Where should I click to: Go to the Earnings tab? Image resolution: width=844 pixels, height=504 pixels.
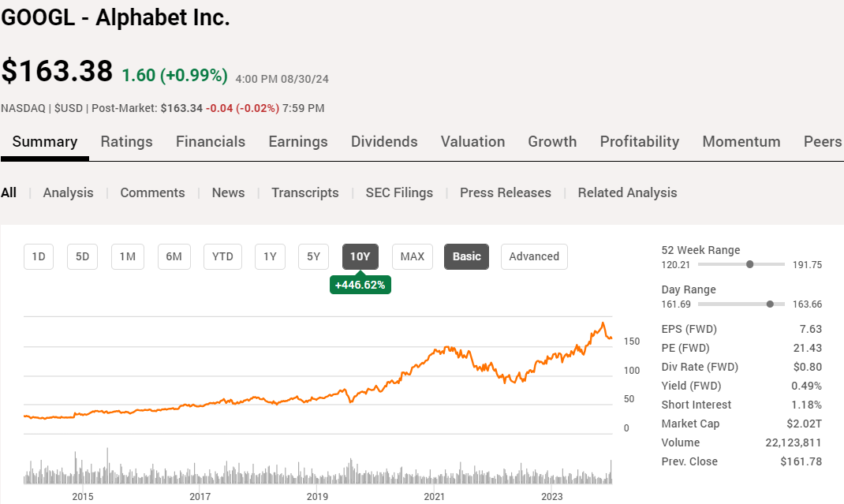point(298,142)
